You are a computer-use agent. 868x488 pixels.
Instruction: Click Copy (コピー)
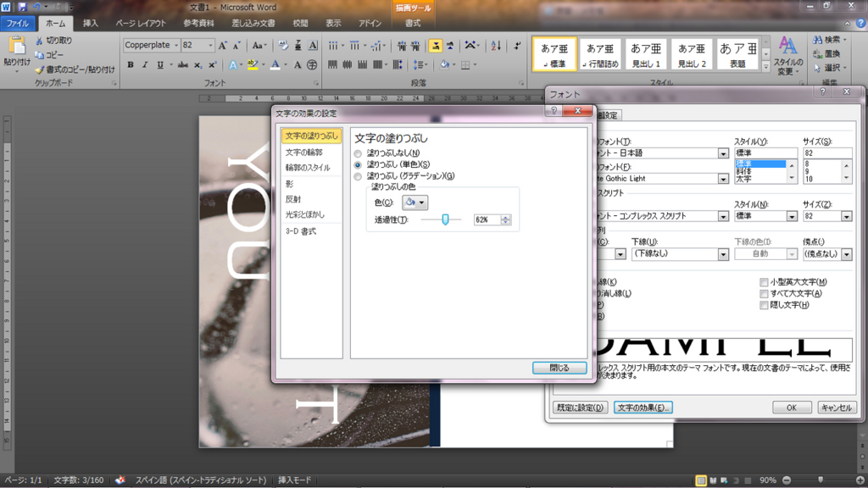(49, 55)
